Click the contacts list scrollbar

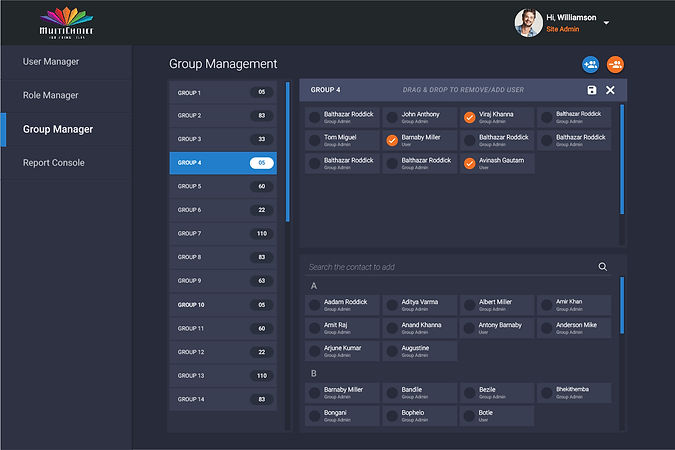tap(622, 305)
